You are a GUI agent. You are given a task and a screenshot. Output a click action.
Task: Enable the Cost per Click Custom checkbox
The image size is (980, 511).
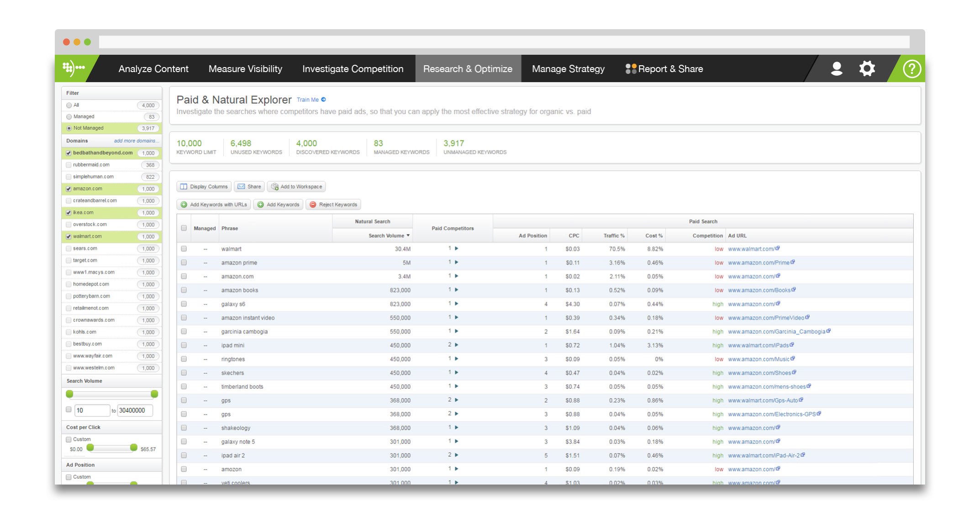[x=68, y=439]
